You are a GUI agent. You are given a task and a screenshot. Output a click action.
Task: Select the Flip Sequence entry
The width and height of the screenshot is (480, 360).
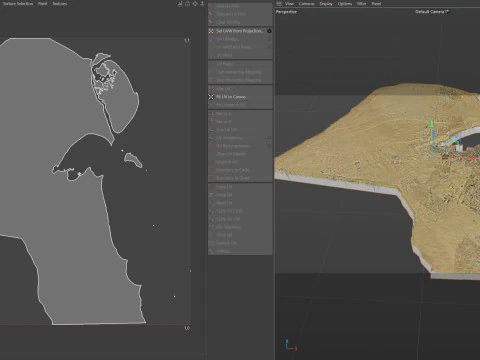tap(240, 227)
